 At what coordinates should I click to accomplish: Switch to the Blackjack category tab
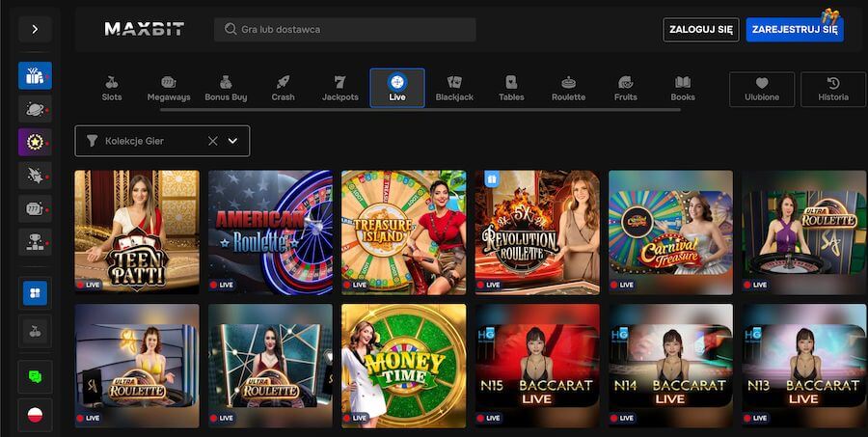tap(454, 89)
